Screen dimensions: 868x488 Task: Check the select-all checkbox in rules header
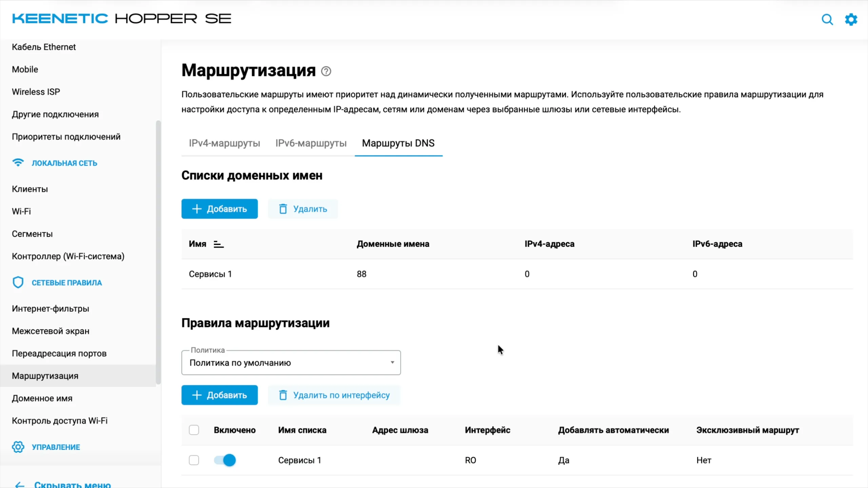(194, 430)
